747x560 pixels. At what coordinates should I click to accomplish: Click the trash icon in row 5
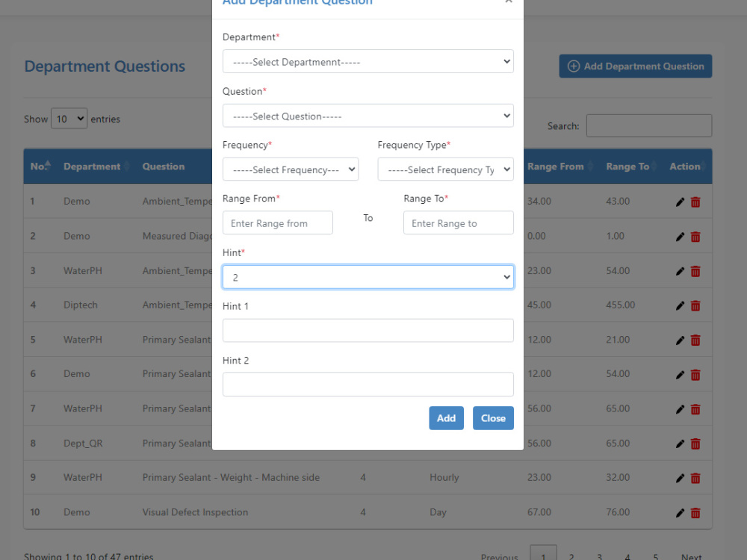tap(695, 340)
